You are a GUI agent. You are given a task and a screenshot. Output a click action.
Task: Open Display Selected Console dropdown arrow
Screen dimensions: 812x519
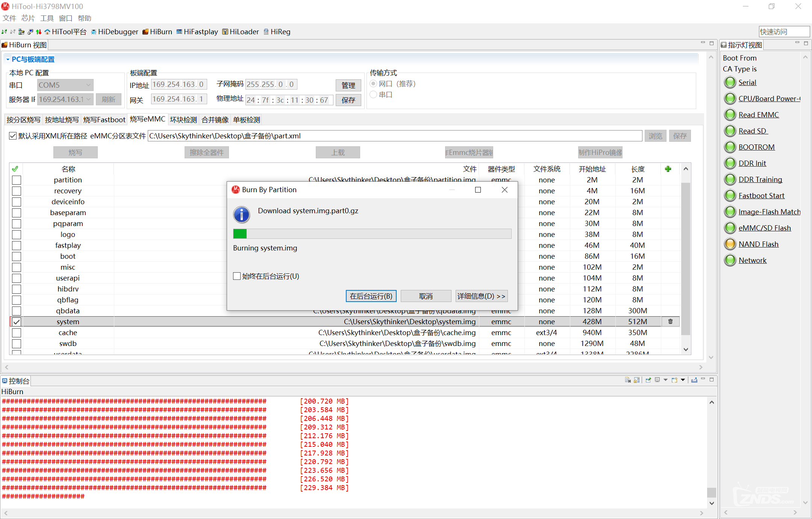click(x=665, y=380)
